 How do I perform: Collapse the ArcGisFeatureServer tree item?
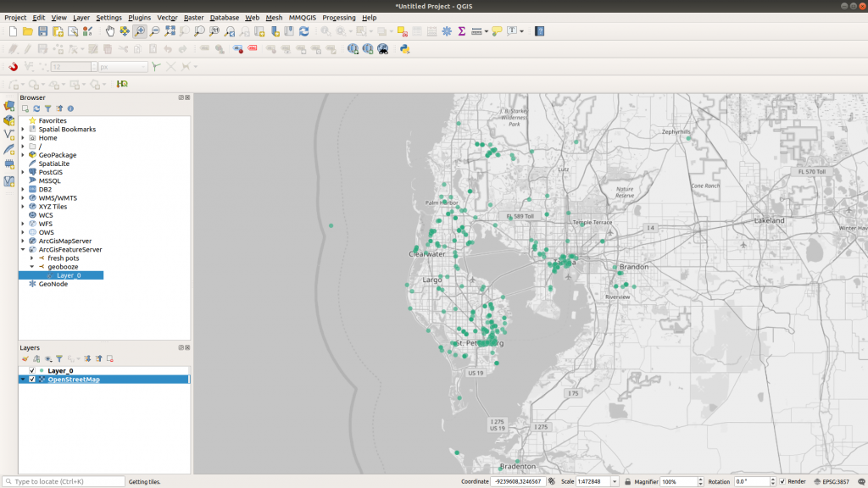pyautogui.click(x=23, y=250)
